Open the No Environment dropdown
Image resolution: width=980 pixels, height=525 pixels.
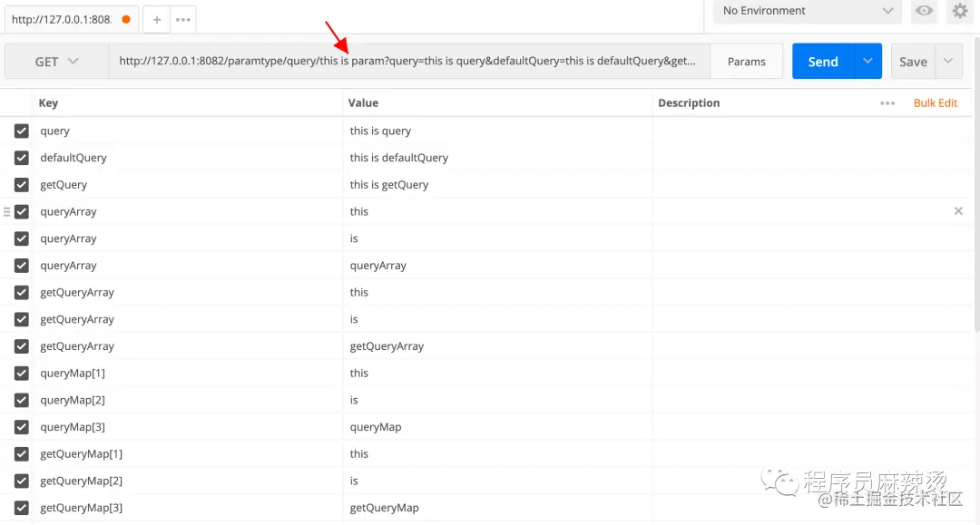(808, 11)
